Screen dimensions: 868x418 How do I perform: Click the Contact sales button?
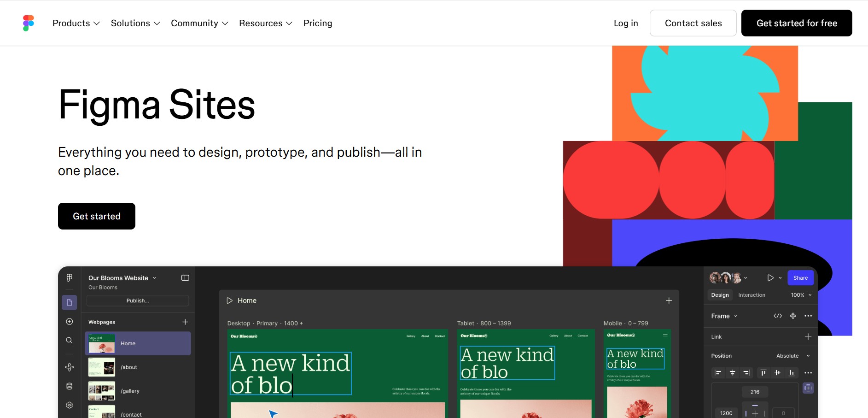pyautogui.click(x=693, y=23)
